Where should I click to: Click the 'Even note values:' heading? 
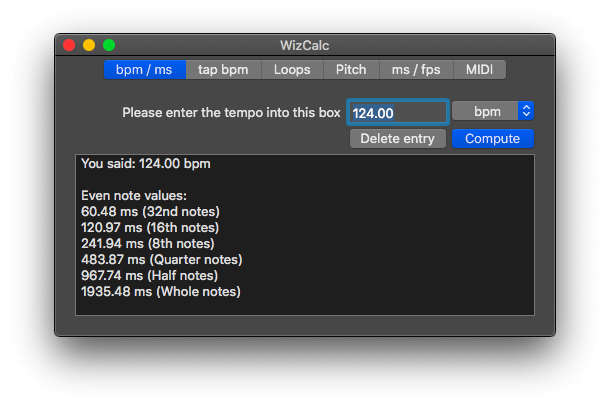[134, 196]
